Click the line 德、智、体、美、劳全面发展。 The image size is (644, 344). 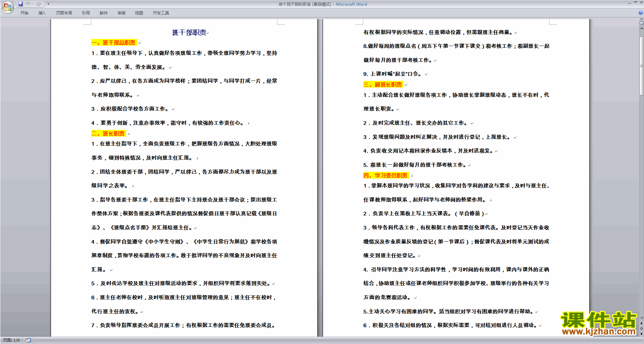coord(129,67)
